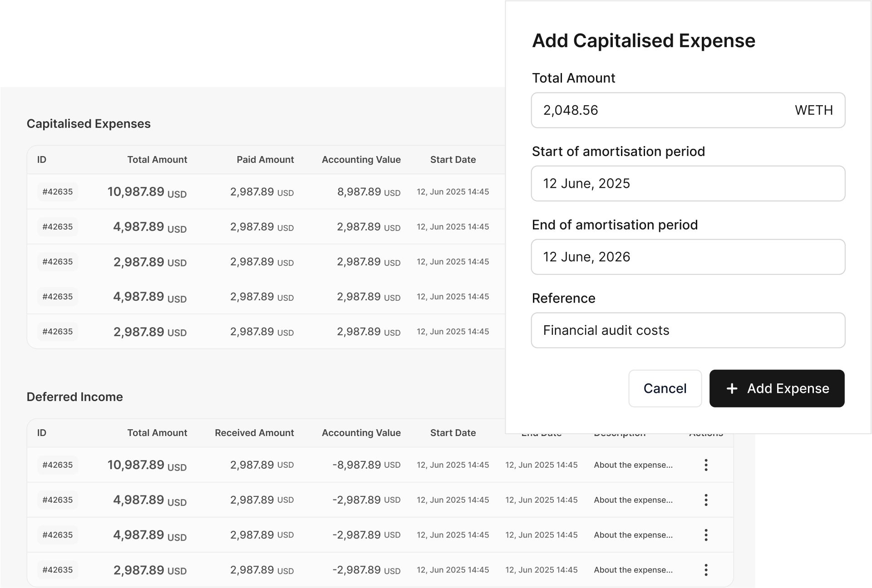Sort capitalised expenses by Total Amount header

click(157, 160)
